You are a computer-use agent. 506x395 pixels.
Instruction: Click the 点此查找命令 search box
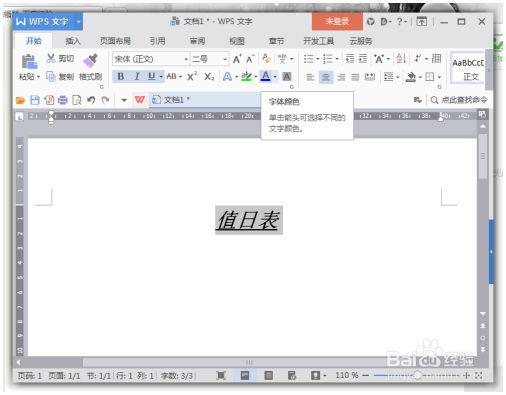click(x=459, y=100)
